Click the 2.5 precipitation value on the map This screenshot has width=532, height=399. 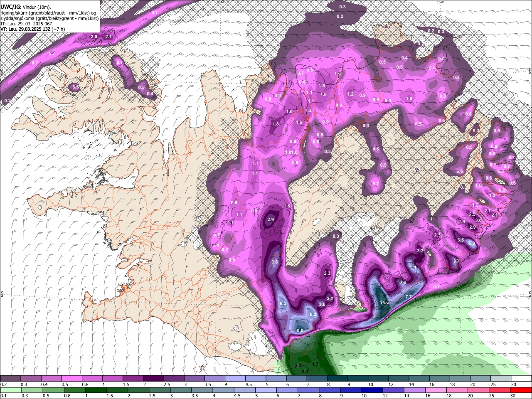pyautogui.click(x=472, y=214)
